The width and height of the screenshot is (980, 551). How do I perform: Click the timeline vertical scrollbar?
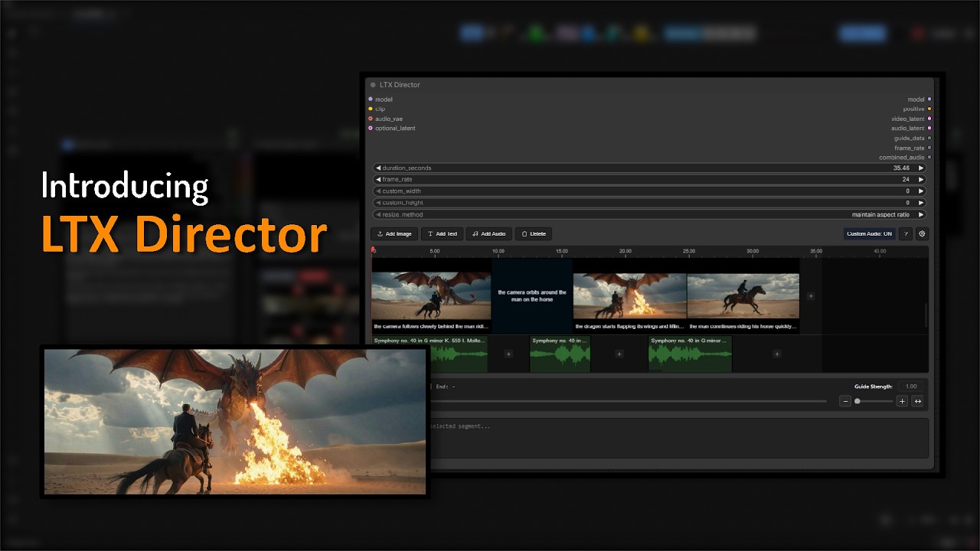(926, 315)
